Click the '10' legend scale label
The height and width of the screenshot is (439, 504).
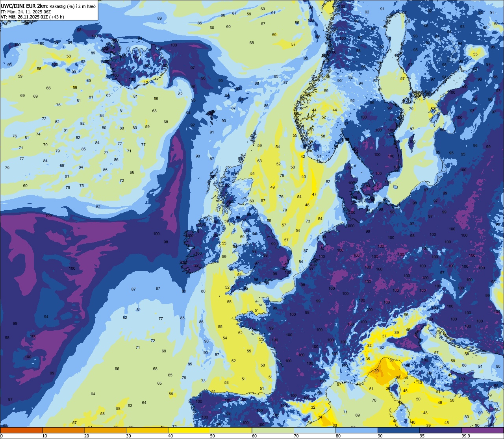click(x=44, y=436)
